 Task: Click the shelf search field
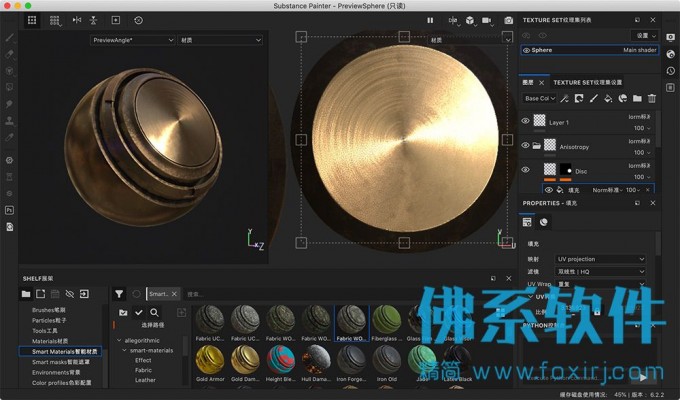tap(299, 294)
